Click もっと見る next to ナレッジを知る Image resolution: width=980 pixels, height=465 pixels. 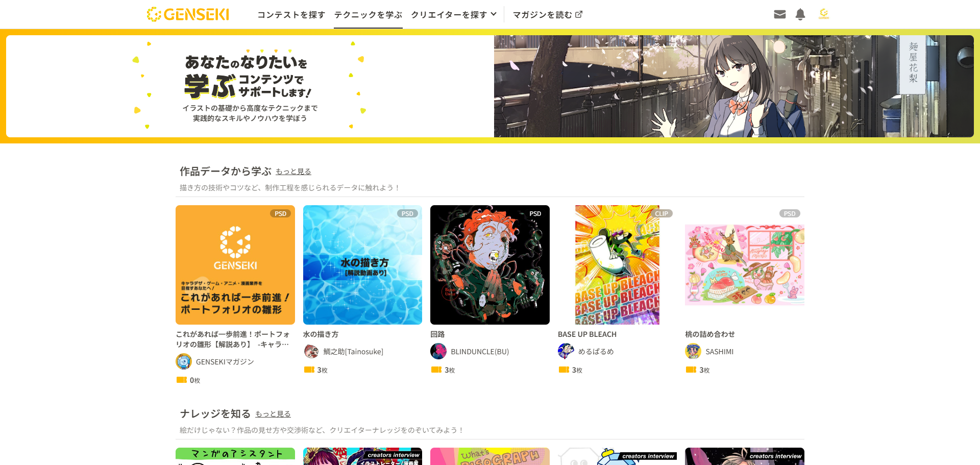[x=273, y=414]
